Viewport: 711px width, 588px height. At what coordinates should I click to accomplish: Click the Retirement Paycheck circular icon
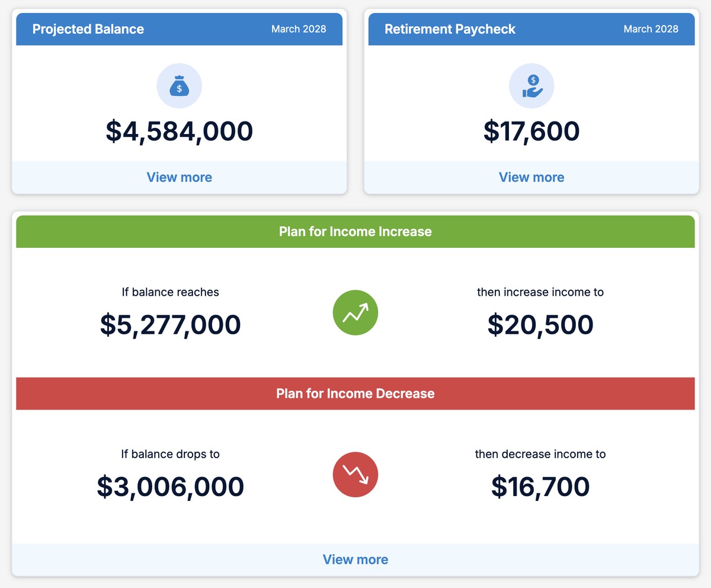pyautogui.click(x=531, y=85)
